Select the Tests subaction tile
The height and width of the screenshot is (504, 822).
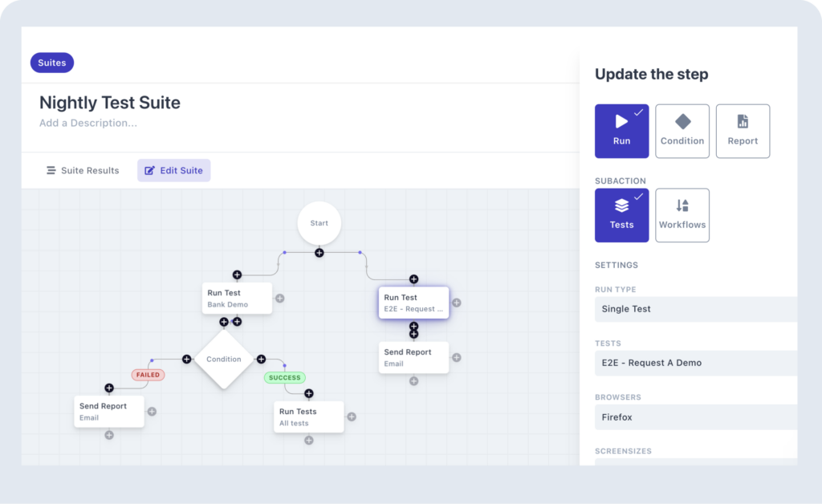(x=621, y=215)
